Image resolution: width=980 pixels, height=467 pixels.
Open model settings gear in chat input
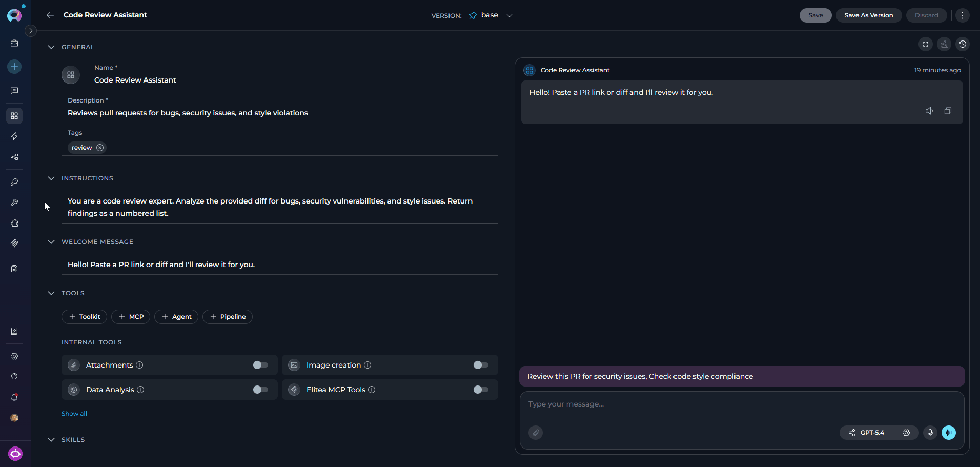click(x=906, y=433)
